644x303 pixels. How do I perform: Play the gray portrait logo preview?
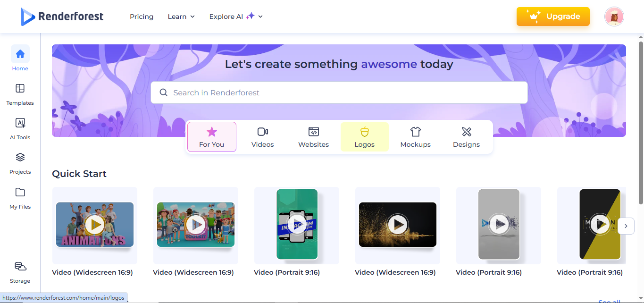[499, 225]
